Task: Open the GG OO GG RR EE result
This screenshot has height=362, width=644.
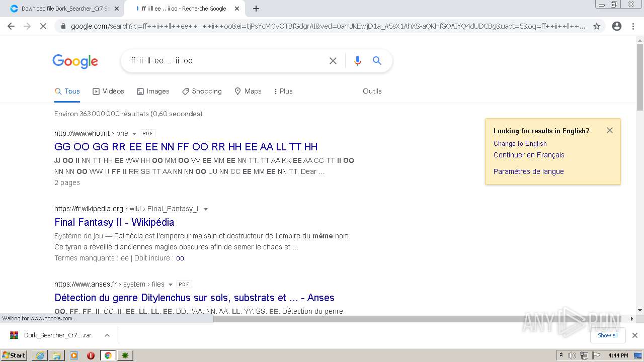Action: click(x=186, y=147)
